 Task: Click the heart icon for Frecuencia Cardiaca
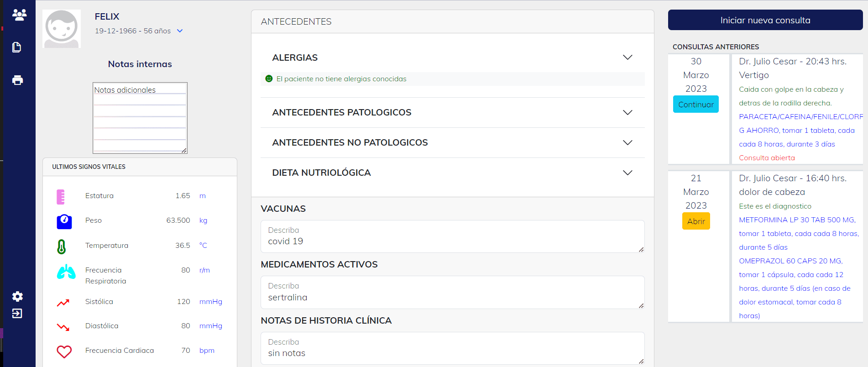(x=64, y=351)
